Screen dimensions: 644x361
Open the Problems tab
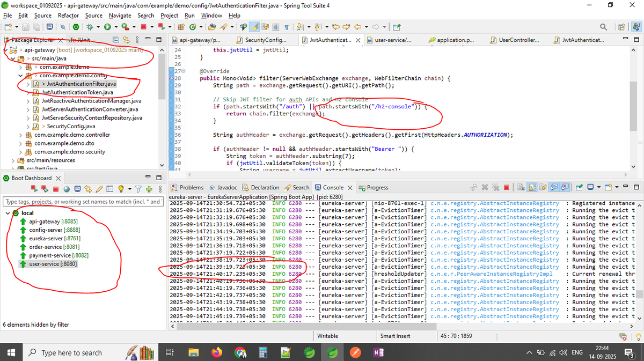pos(187,188)
